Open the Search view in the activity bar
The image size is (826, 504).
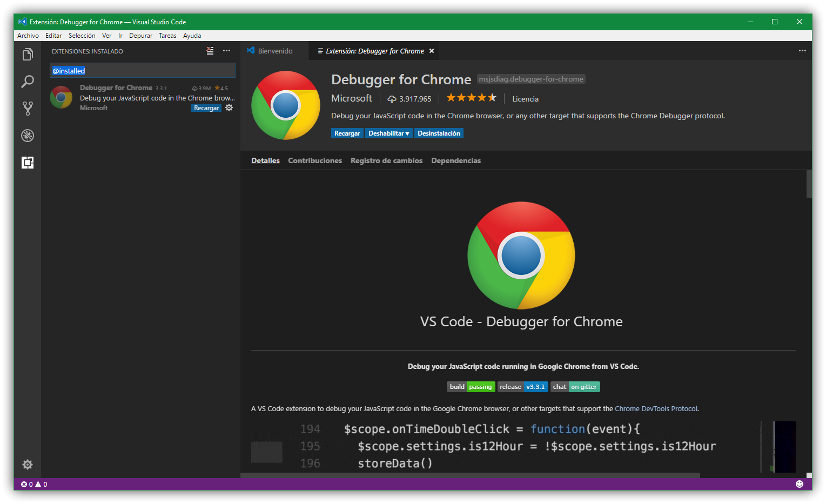pyautogui.click(x=28, y=82)
